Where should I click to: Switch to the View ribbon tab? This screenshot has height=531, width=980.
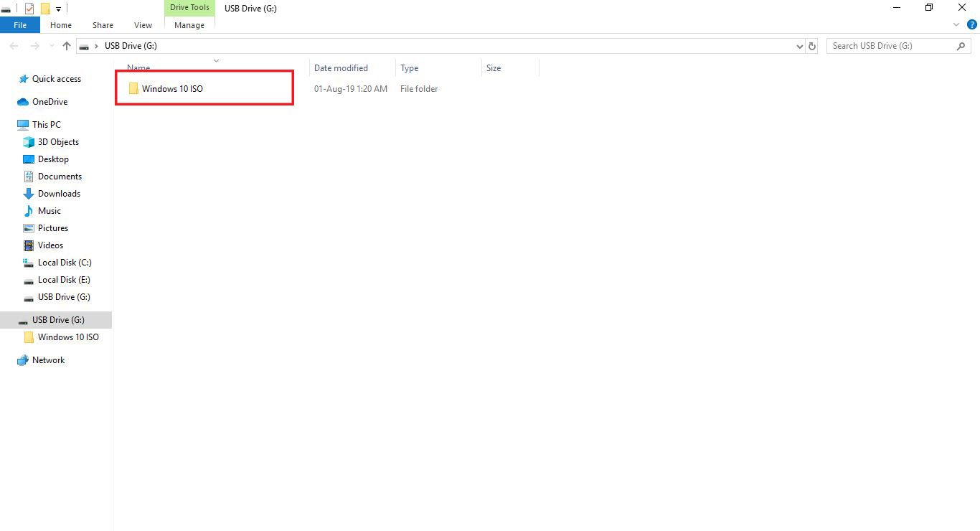(143, 25)
